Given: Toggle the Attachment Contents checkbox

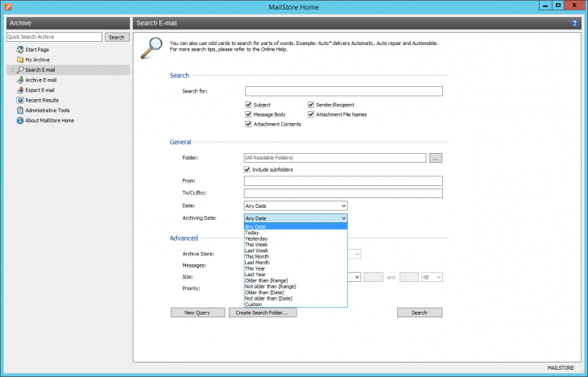Looking at the screenshot, I should (x=248, y=124).
